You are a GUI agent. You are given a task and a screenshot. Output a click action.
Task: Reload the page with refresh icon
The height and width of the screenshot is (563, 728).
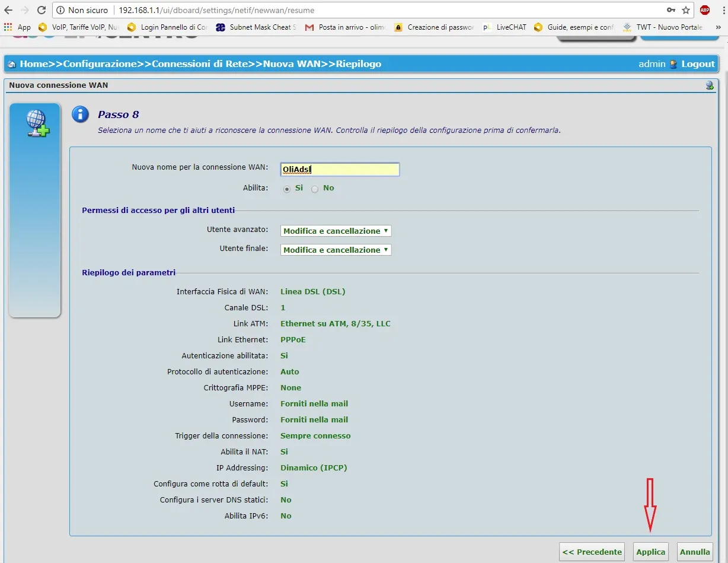coord(41,10)
